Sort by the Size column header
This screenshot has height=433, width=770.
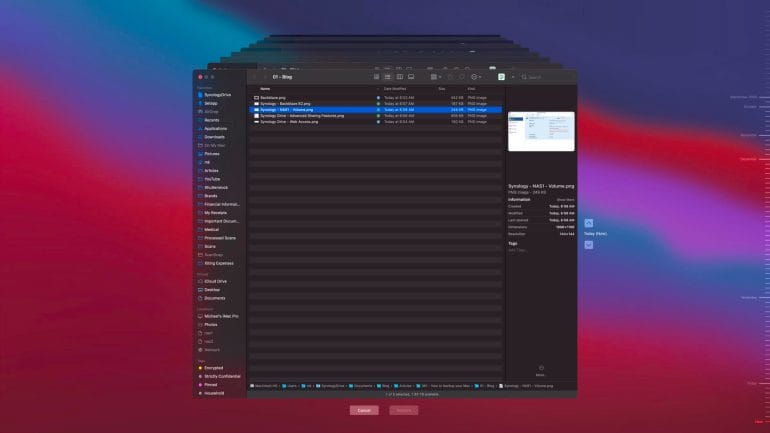click(x=441, y=89)
